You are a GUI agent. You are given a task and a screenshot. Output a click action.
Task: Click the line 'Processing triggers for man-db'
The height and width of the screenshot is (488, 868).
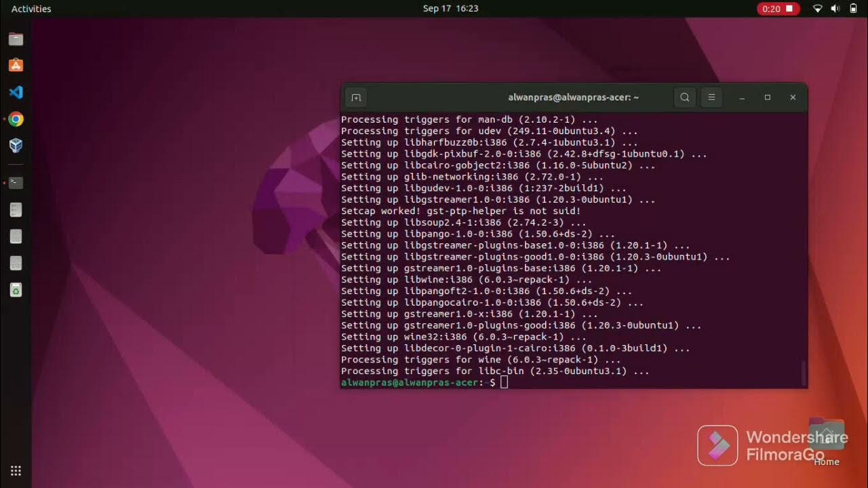(469, 120)
